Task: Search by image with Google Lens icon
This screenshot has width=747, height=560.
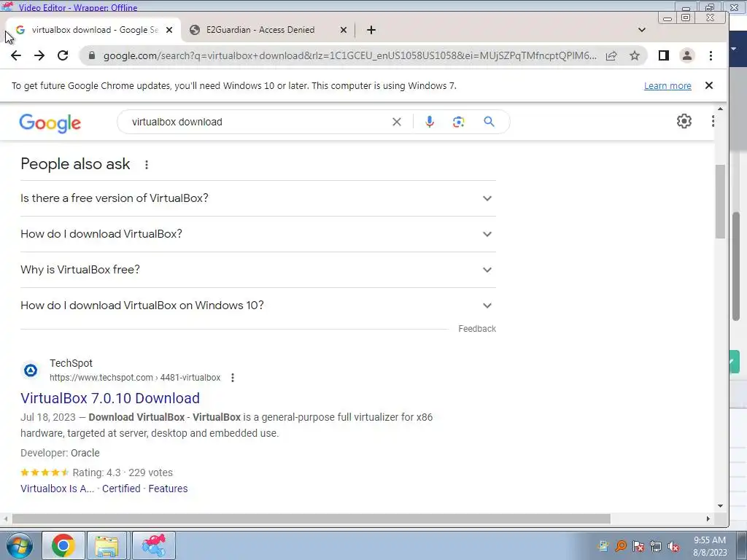Action: click(x=458, y=122)
